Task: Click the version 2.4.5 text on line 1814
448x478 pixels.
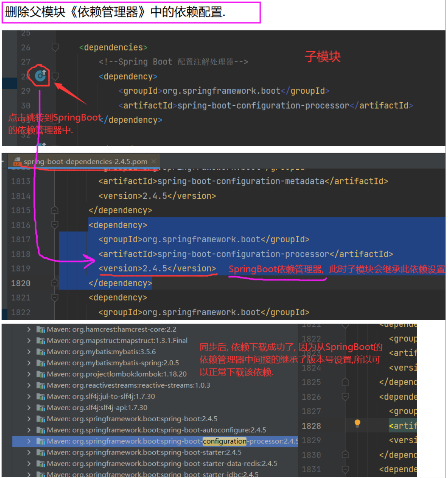Action: 157,196
